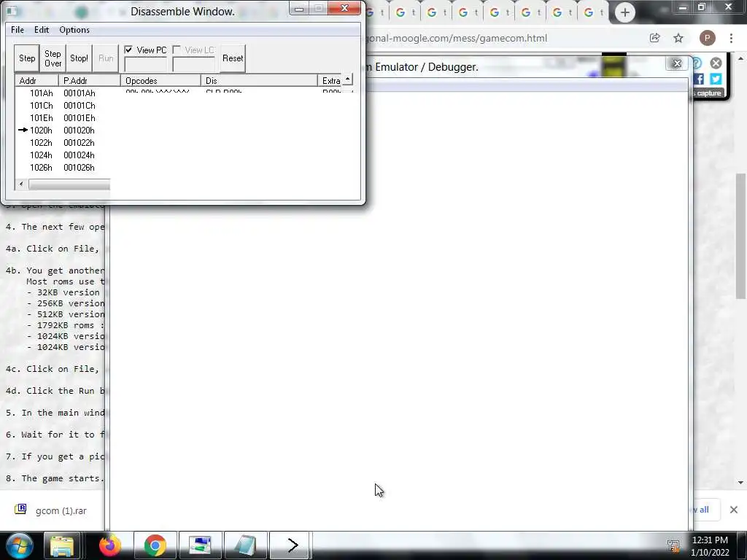Open a new Chrome tab
Viewport: 747px width, 560px height.
coord(624,12)
